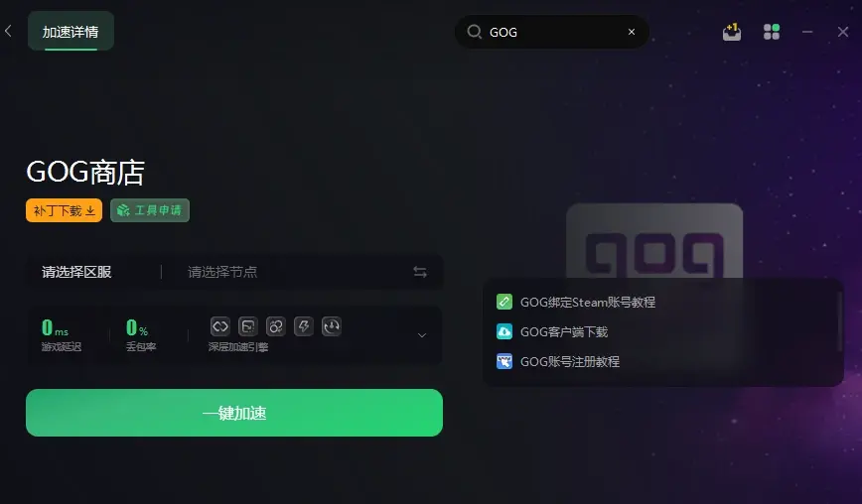Click the lightning bolt engine icon
This screenshot has height=504, width=862.
pyautogui.click(x=304, y=326)
